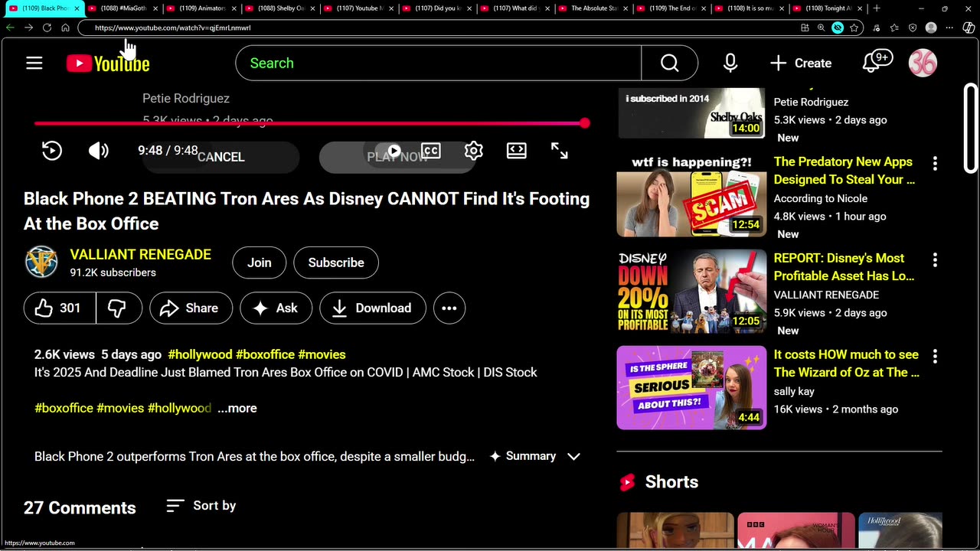Click the Share button
Viewport: 980px width, 551px height.
coord(191,308)
